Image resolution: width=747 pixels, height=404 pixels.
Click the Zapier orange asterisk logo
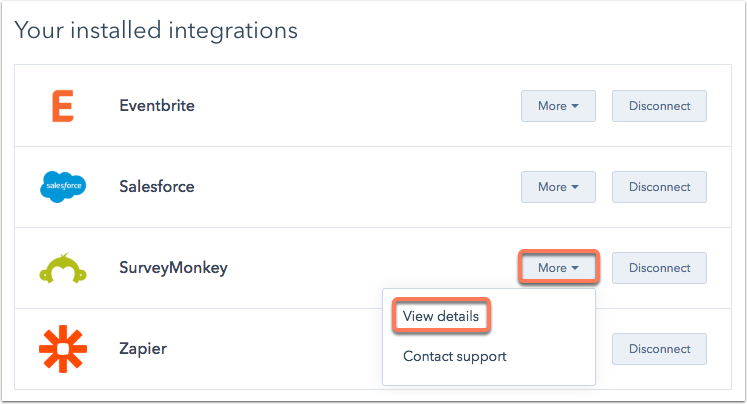coord(63,349)
